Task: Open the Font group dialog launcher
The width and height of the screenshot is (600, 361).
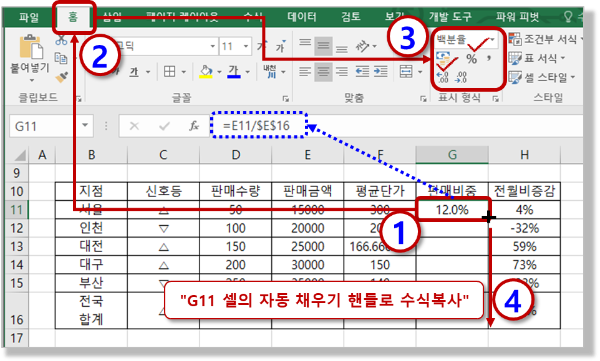Action: pyautogui.click(x=285, y=99)
